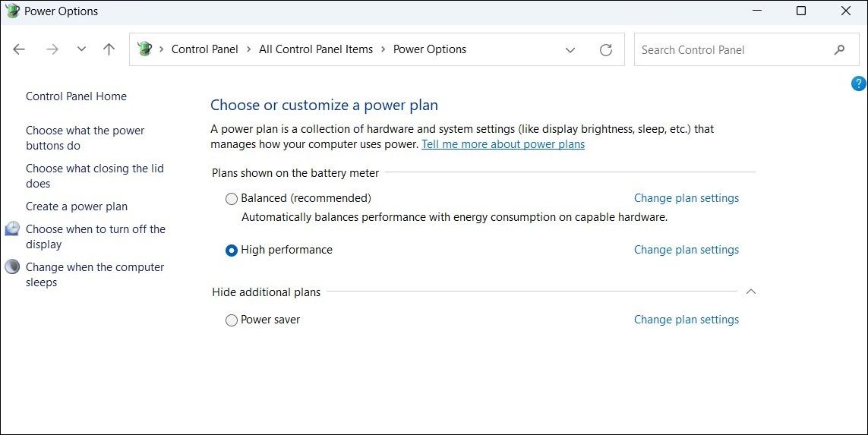868x435 pixels.
Task: Select the High performance power plan
Action: click(232, 251)
